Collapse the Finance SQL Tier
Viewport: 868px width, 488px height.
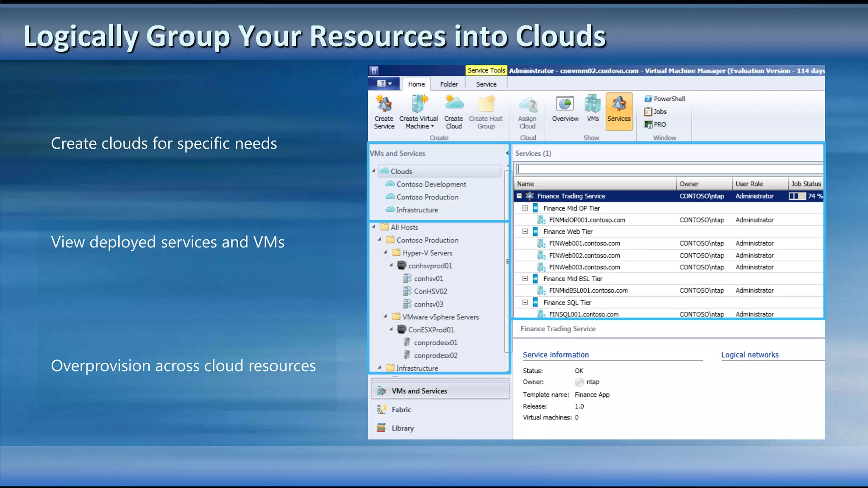tap(525, 302)
